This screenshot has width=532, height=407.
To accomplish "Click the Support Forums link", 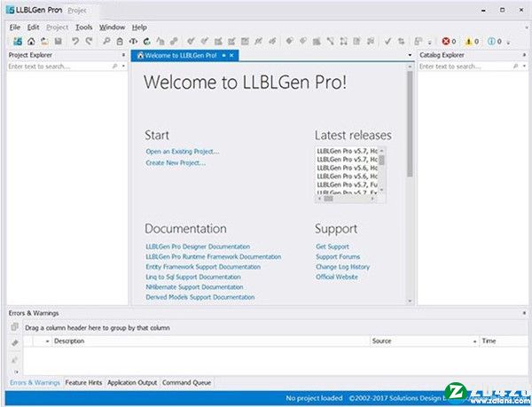I will click(338, 257).
